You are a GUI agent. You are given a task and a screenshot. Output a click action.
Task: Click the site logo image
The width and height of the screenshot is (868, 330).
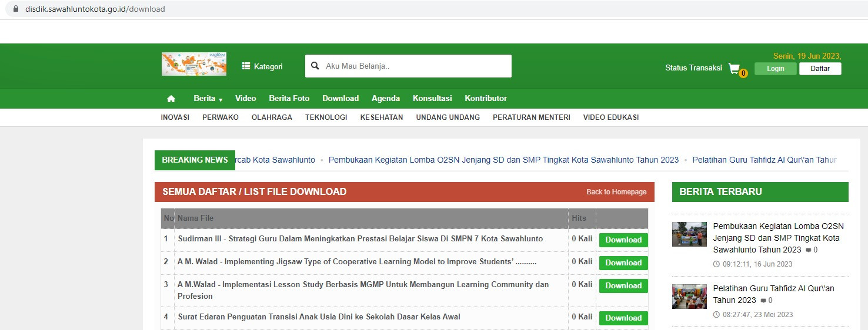click(x=194, y=64)
